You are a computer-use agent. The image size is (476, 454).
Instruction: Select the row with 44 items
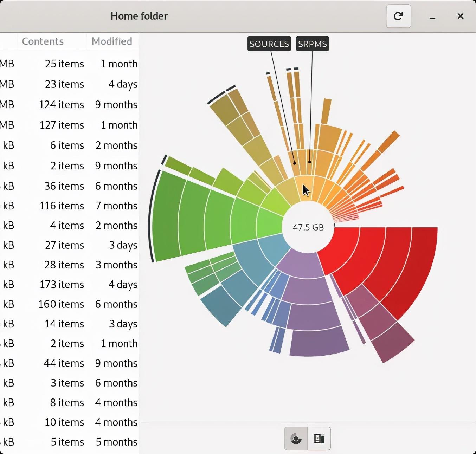pos(69,363)
